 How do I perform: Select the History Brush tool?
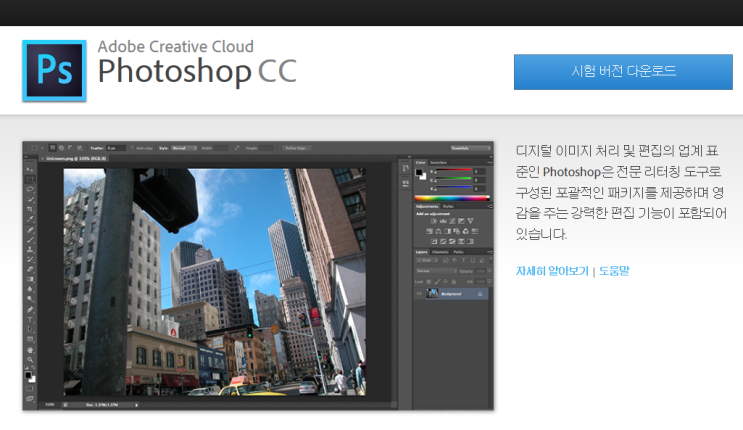[30, 259]
